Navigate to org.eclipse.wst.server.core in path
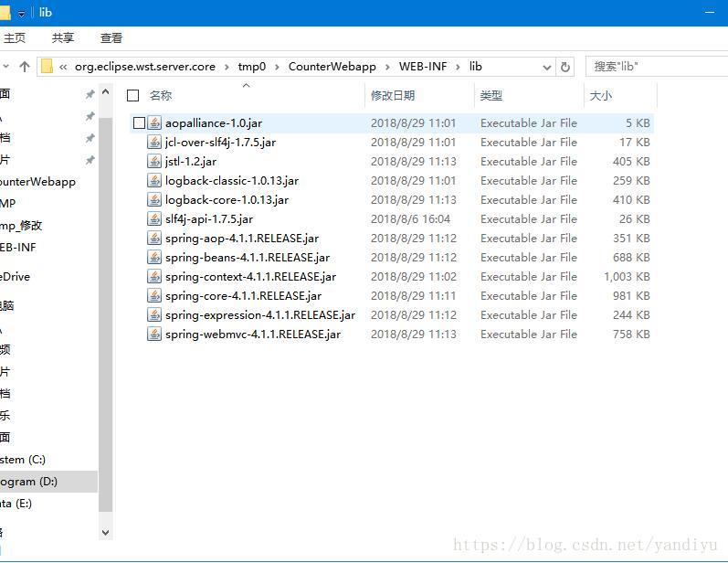Viewport: 728px width, 563px height. [145, 67]
